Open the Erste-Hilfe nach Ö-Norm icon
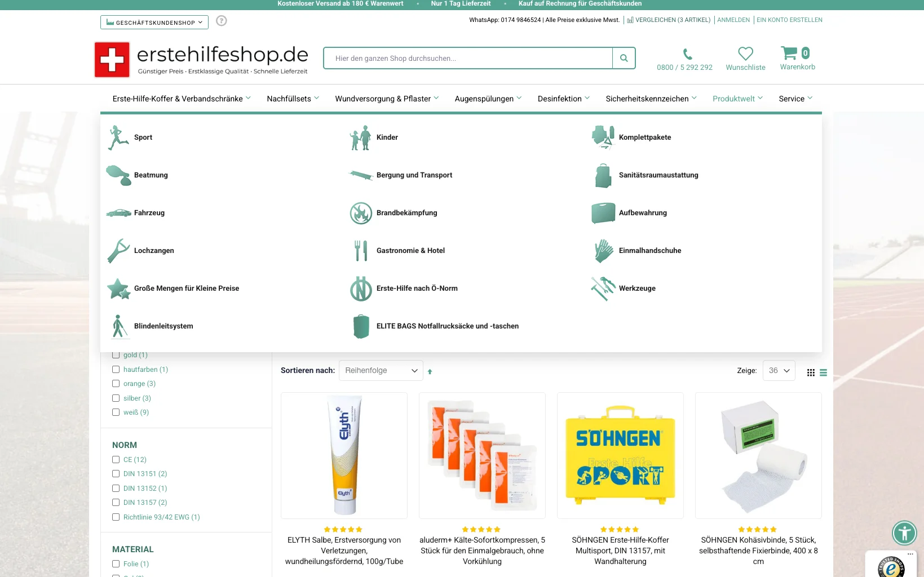The width and height of the screenshot is (924, 577). point(361,288)
